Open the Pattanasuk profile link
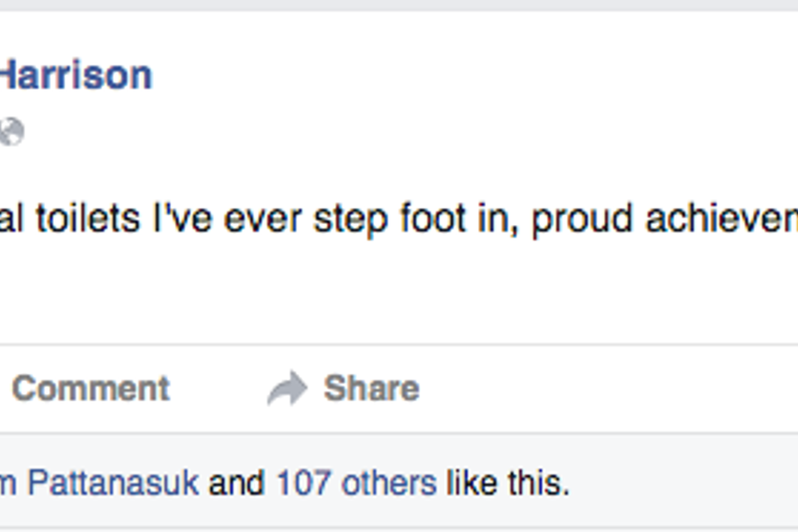 [112, 483]
